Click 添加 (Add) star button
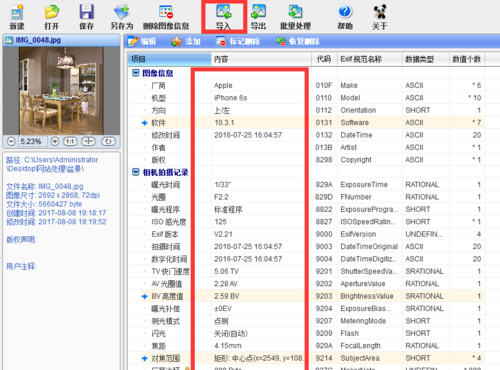Screen dimensions: 500x370 click(x=186, y=41)
